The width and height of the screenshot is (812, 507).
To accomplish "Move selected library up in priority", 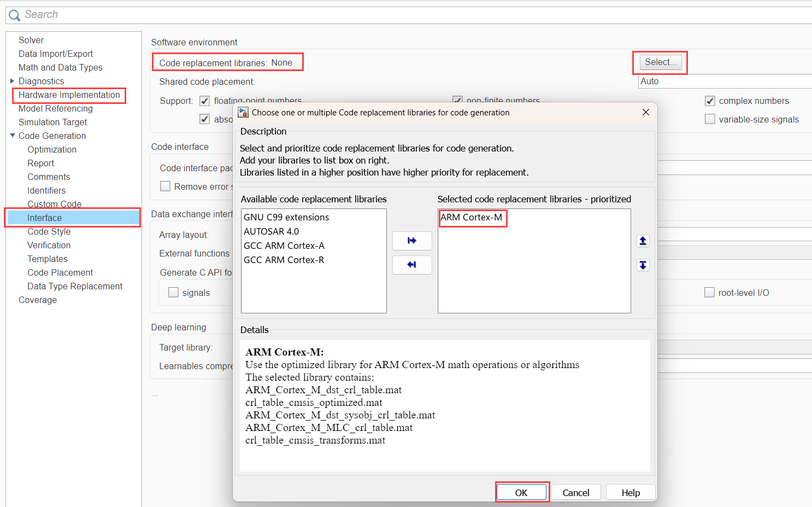I will (x=643, y=241).
